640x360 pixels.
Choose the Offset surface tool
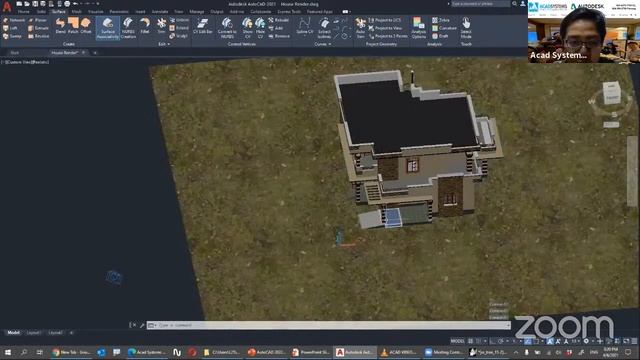(x=86, y=26)
